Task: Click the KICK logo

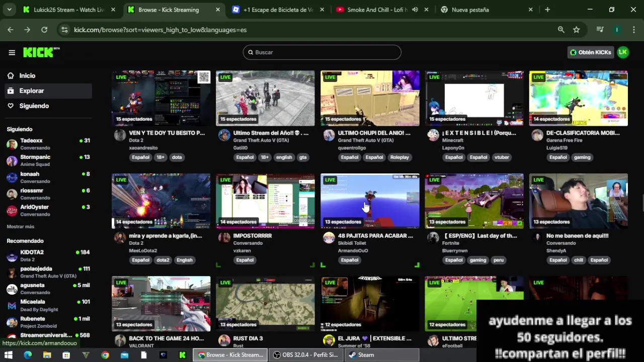Action: pyautogui.click(x=41, y=52)
